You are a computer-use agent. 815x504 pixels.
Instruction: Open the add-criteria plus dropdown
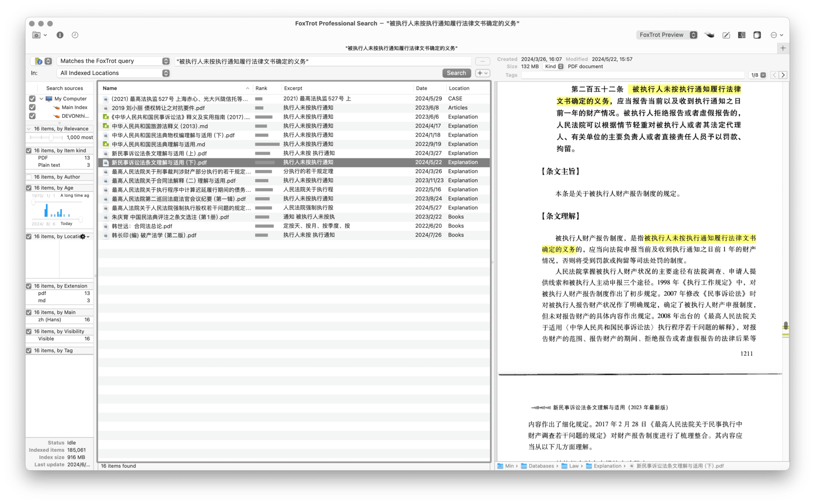click(x=483, y=73)
